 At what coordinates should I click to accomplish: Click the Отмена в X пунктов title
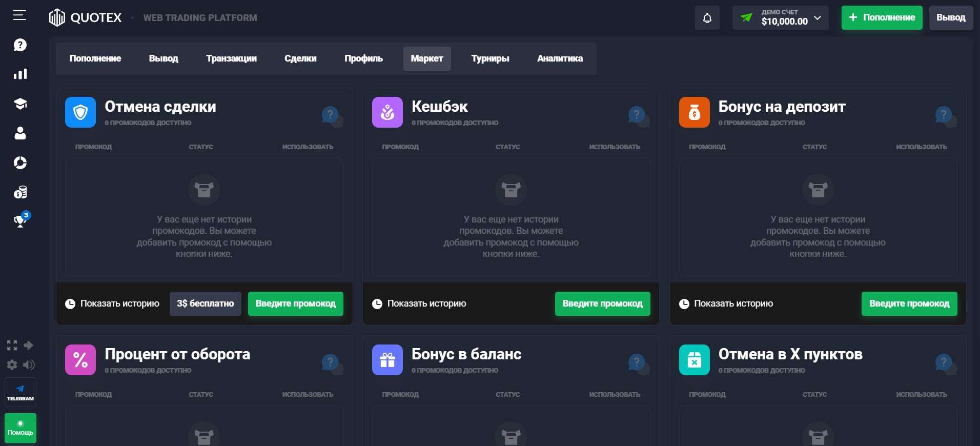click(790, 354)
